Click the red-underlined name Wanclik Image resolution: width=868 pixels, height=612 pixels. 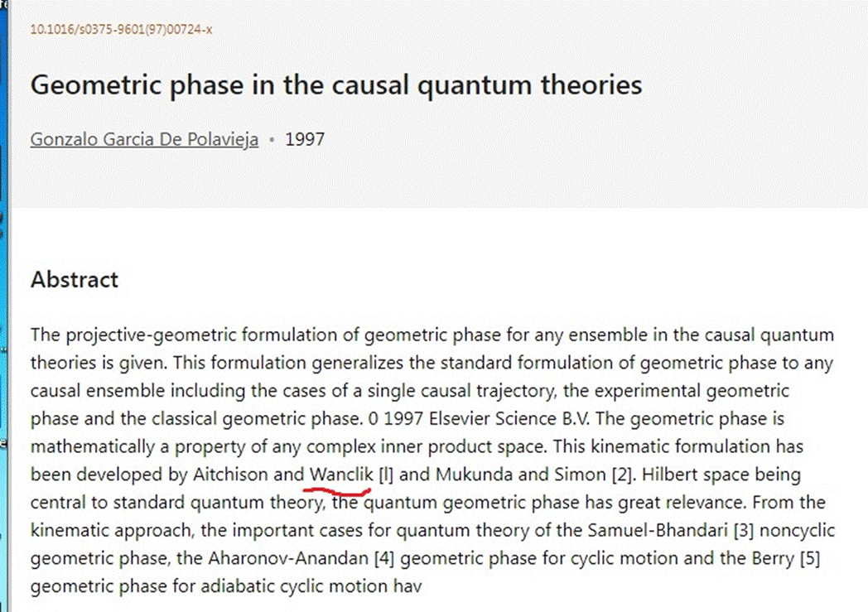pos(341,475)
